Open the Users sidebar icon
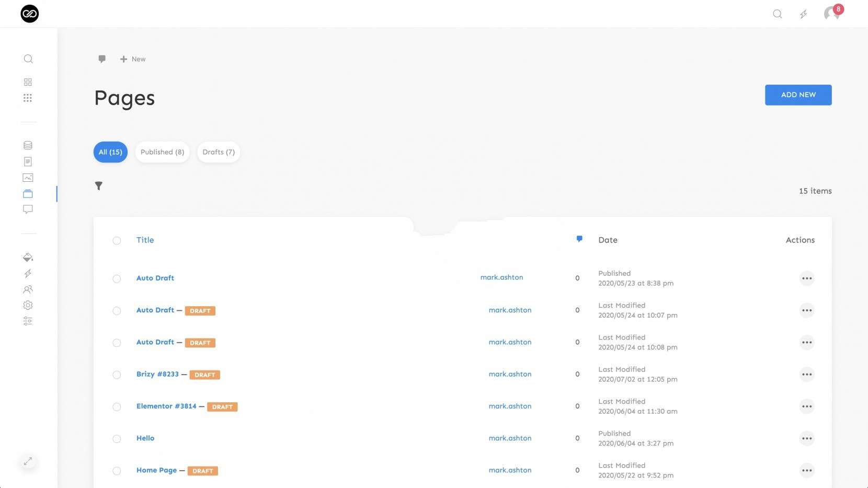Screen dimensions: 868x488 pos(28,289)
